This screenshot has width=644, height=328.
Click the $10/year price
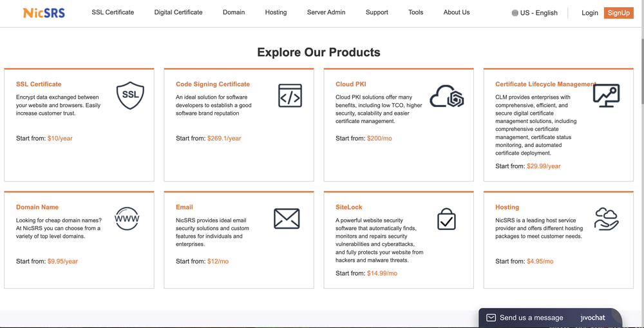[x=60, y=139]
